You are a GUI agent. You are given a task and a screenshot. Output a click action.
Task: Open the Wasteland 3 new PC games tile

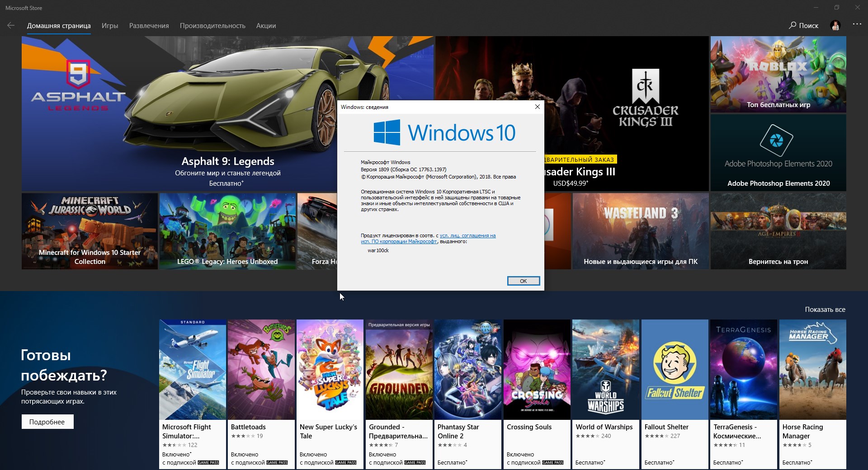tap(641, 231)
